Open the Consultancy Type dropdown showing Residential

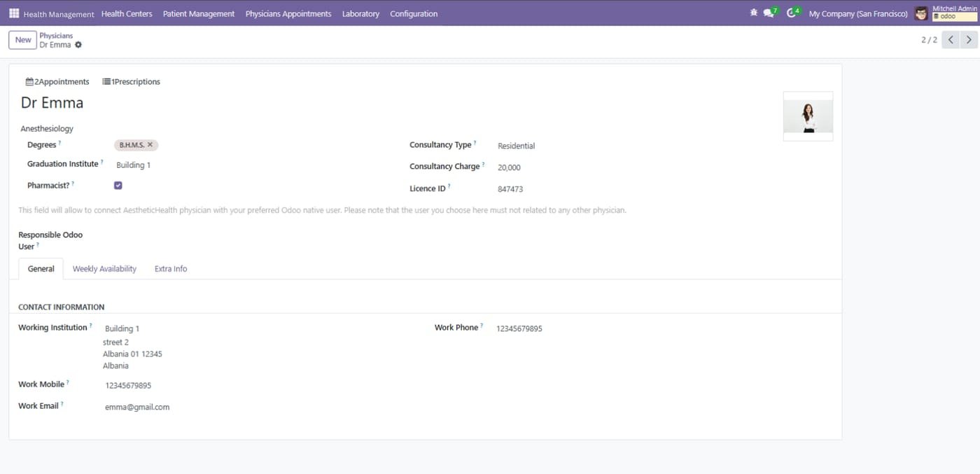tap(517, 146)
